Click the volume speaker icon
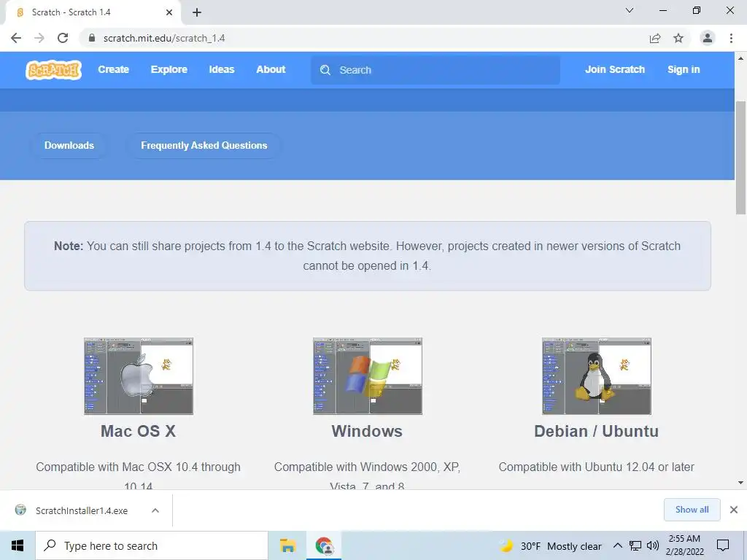The height and width of the screenshot is (560, 747). (x=653, y=545)
